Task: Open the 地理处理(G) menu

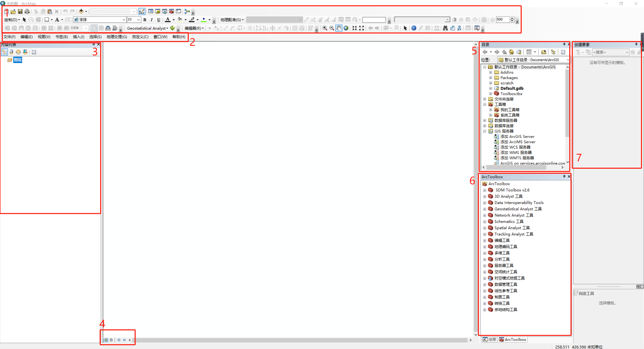Action: pyautogui.click(x=117, y=37)
